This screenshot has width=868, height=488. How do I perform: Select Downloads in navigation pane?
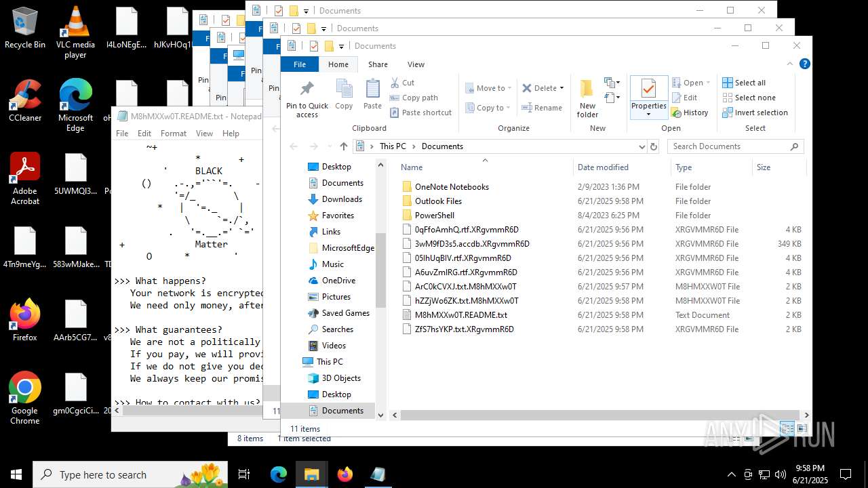tap(342, 199)
